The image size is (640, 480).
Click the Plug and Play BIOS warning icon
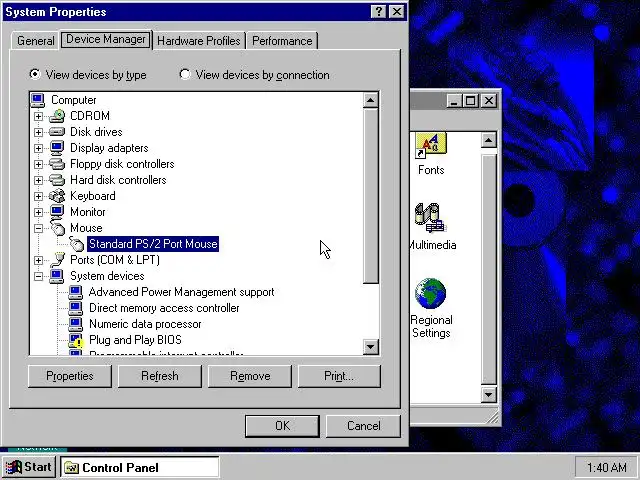click(76, 340)
